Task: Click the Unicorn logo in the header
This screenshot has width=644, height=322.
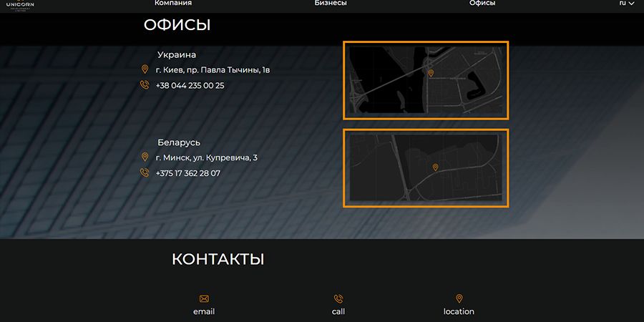Action: (x=20, y=5)
